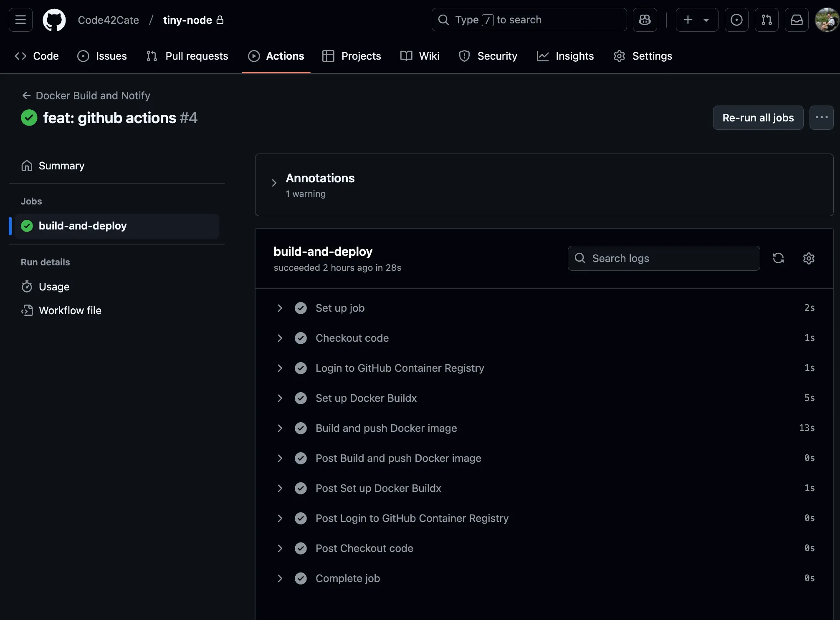Image resolution: width=840 pixels, height=620 pixels.
Task: Open log settings gear icon
Action: click(808, 258)
